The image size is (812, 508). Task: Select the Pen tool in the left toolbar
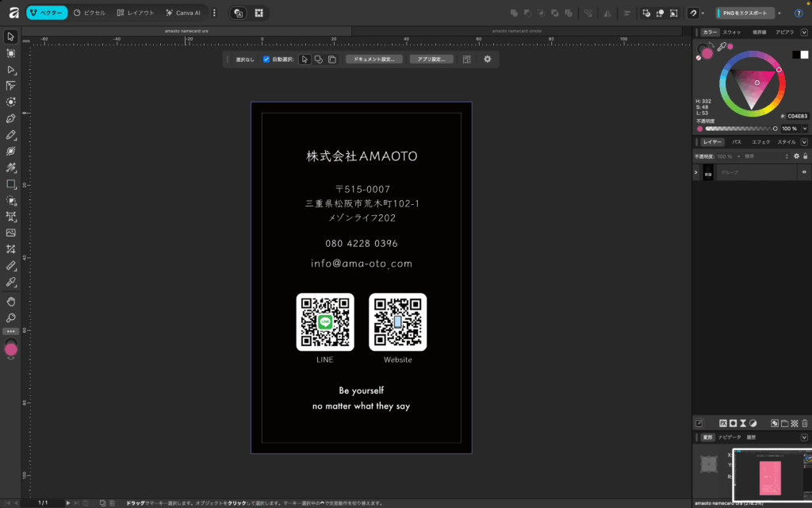click(11, 118)
